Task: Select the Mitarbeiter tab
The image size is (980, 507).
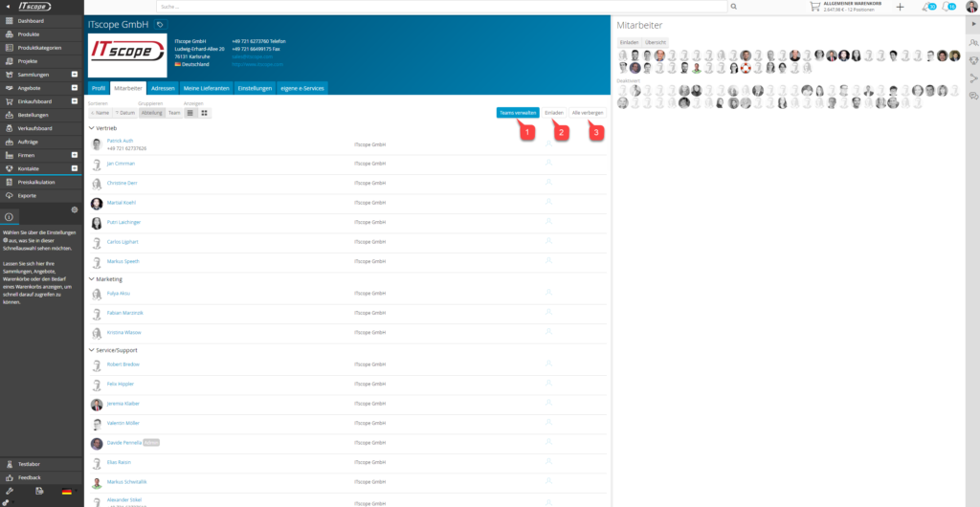Action: pos(129,89)
